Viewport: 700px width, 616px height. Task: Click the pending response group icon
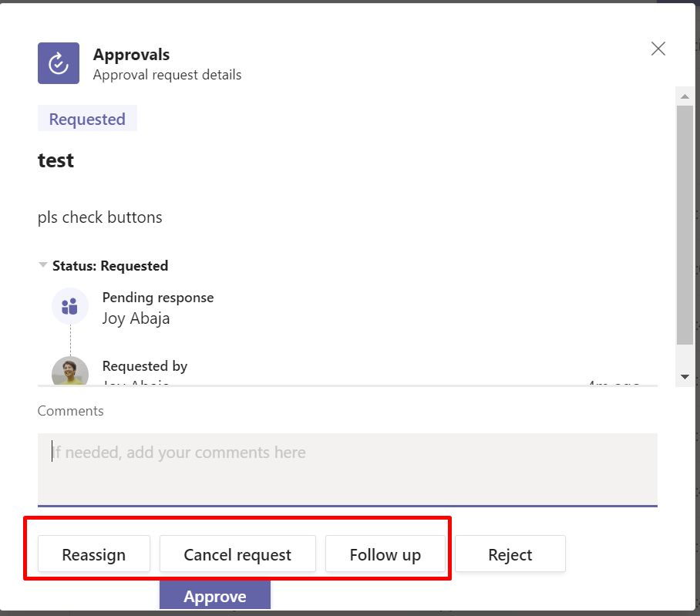tap(70, 306)
